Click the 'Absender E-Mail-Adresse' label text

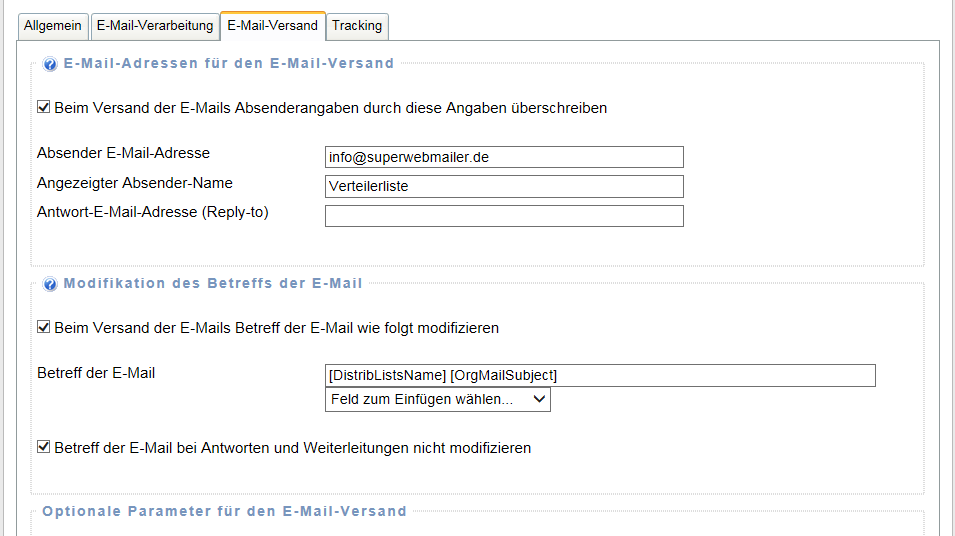[x=123, y=153]
